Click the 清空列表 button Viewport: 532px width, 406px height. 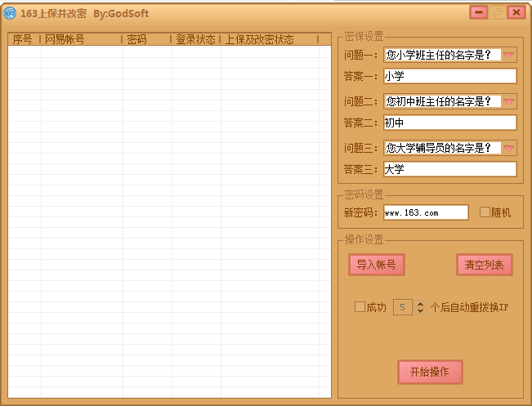tap(484, 265)
